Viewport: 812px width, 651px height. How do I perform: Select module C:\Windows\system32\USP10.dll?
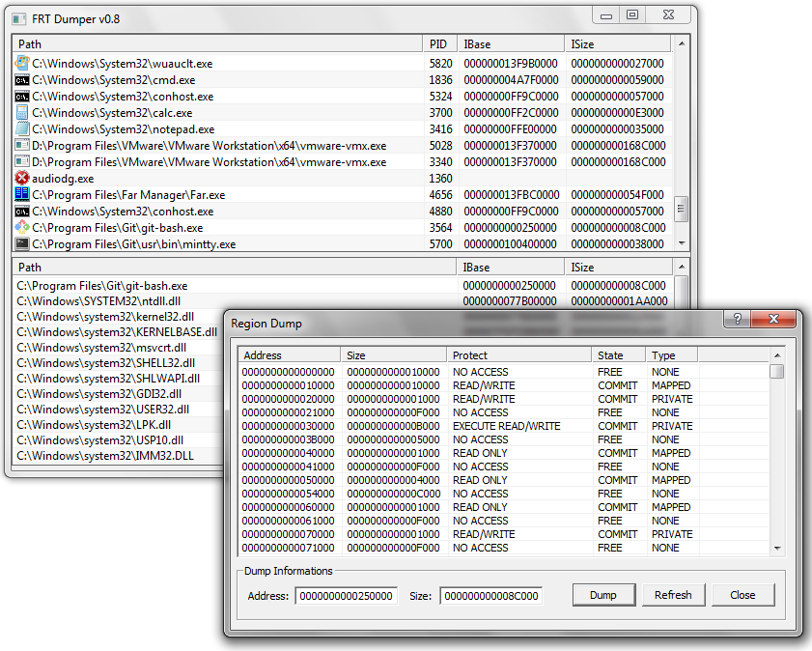pyautogui.click(x=100, y=440)
